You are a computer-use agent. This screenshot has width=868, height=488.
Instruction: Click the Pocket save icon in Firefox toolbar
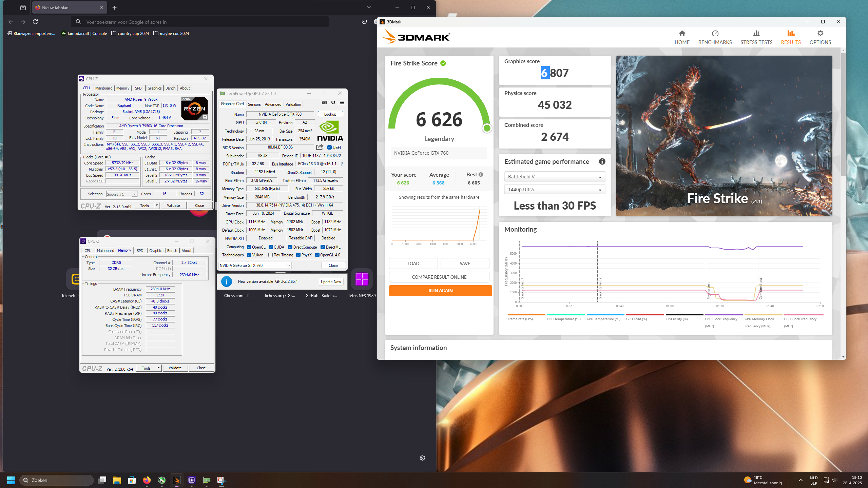364,22
